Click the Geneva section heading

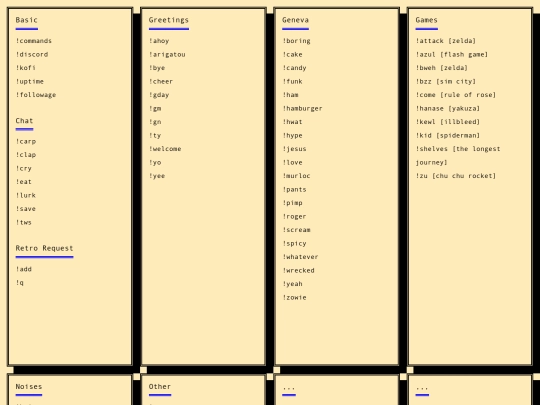click(x=295, y=20)
